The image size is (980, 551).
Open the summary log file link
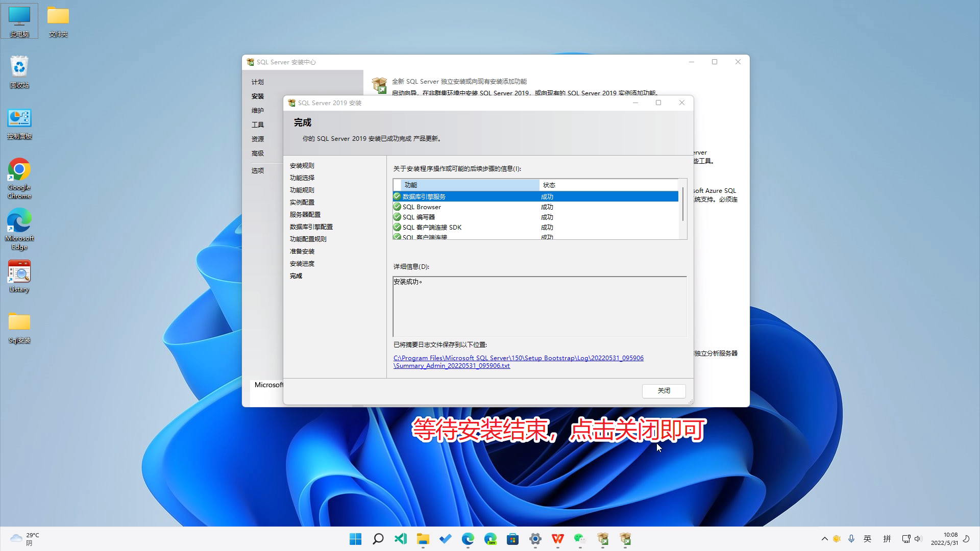pyautogui.click(x=518, y=362)
